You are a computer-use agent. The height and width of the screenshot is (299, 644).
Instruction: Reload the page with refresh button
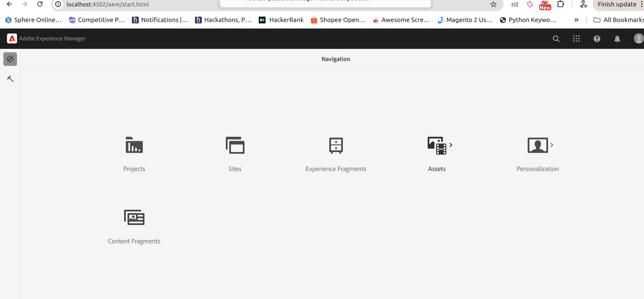pos(40,4)
